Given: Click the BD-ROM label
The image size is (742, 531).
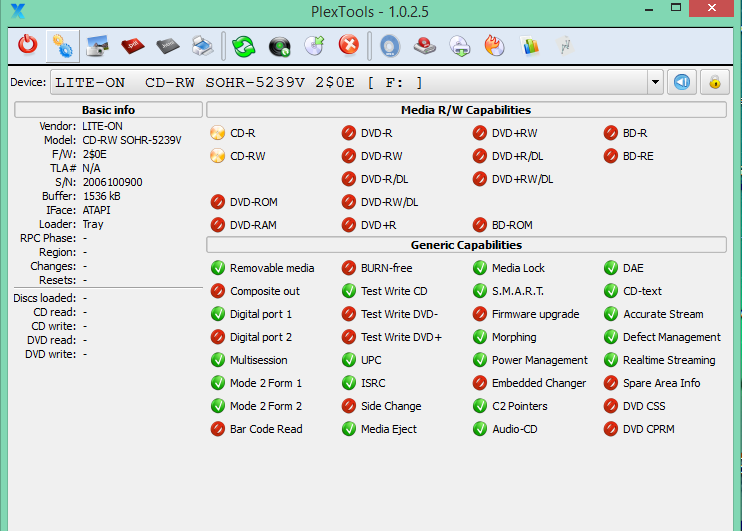Looking at the screenshot, I should tap(512, 225).
